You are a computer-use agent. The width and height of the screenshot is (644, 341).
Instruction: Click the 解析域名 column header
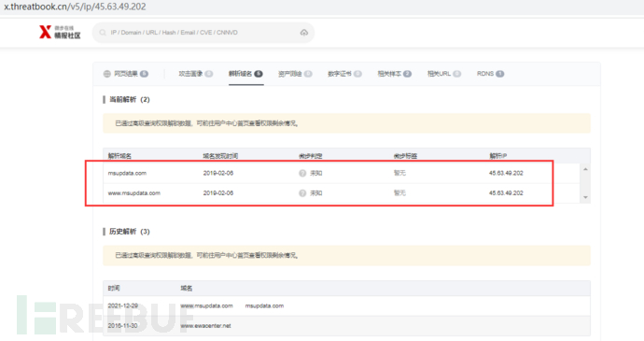(119, 156)
